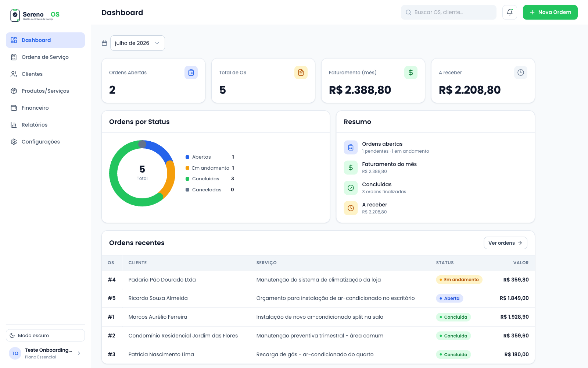This screenshot has height=368, width=588.
Task: Select client Ricardo Souza Almeida
Action: (158, 298)
